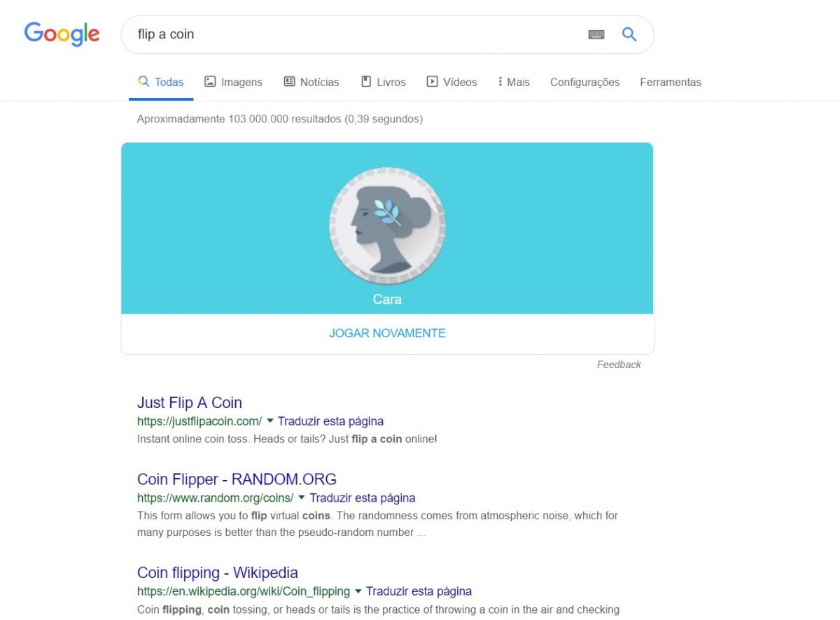The image size is (840, 620).
Task: Expand the Wikipedia URL dropdown arrow
Action: pyautogui.click(x=358, y=591)
